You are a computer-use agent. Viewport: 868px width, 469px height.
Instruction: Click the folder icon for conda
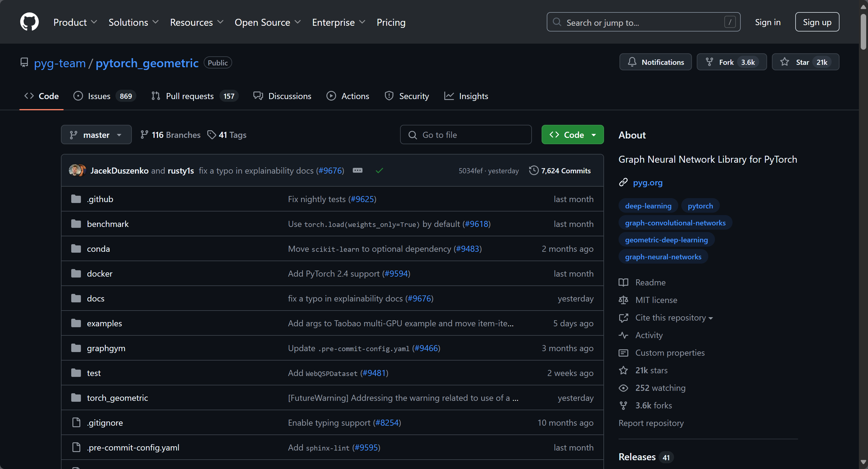click(x=76, y=249)
